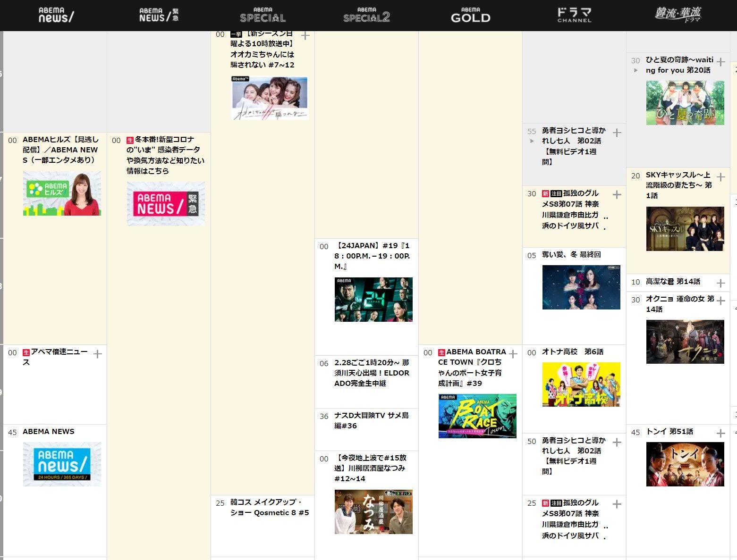Open BOAT RACE Town thumbnail

coord(477,416)
